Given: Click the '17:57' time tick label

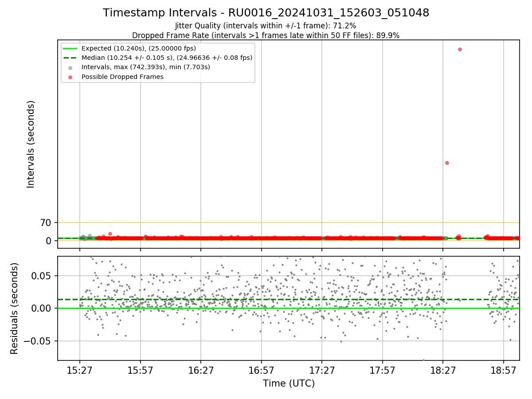Looking at the screenshot, I should (x=382, y=370).
